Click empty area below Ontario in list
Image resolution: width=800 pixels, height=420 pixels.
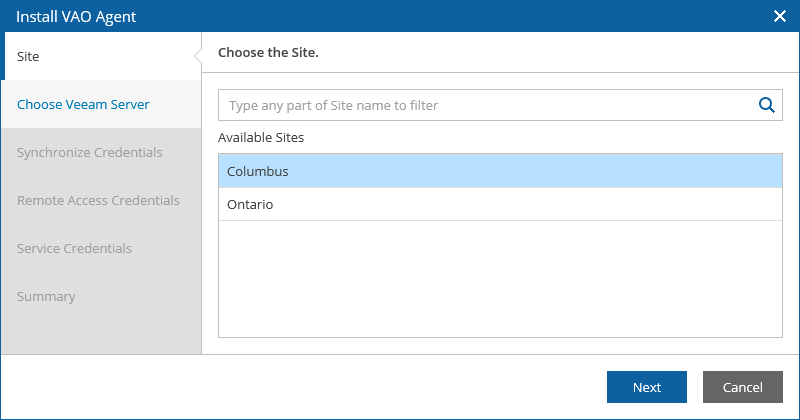tap(500, 279)
